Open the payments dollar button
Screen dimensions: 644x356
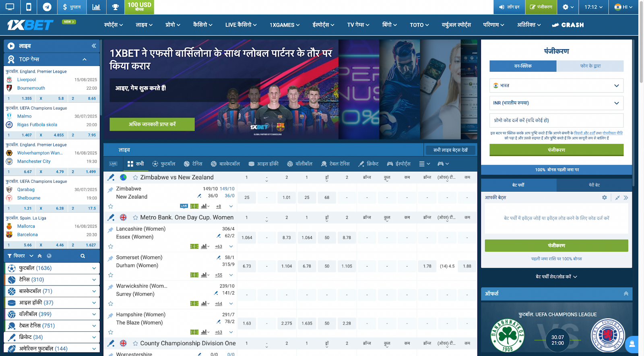pyautogui.click(x=72, y=7)
